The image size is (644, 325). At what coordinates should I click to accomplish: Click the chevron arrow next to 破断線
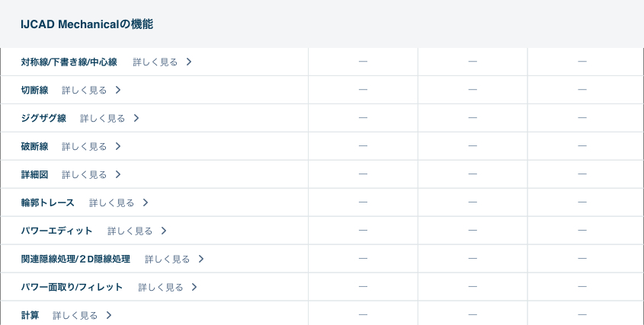(x=118, y=146)
